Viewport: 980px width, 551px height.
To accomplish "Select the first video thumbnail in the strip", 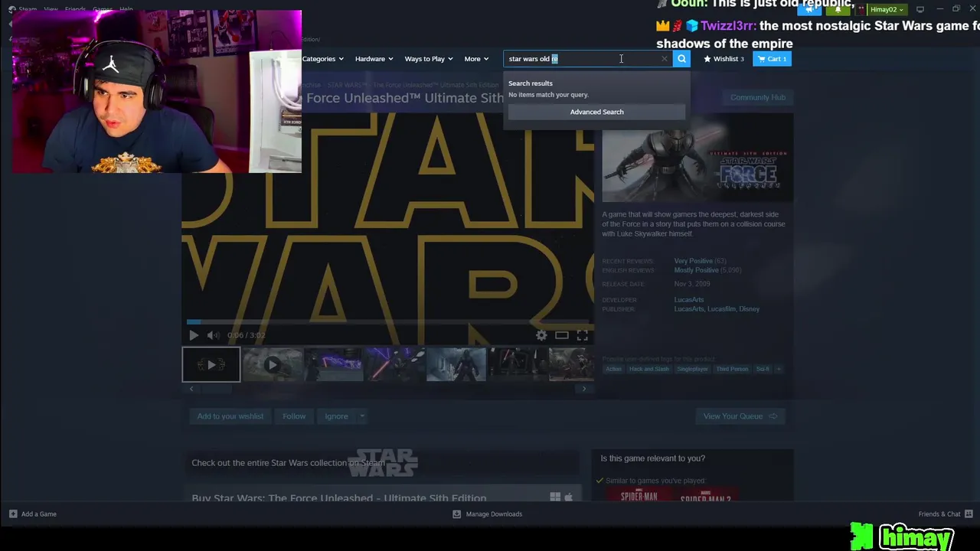I will click(211, 364).
